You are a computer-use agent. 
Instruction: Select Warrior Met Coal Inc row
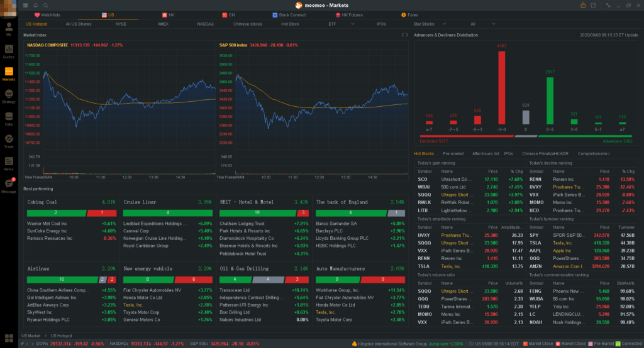[72, 224]
